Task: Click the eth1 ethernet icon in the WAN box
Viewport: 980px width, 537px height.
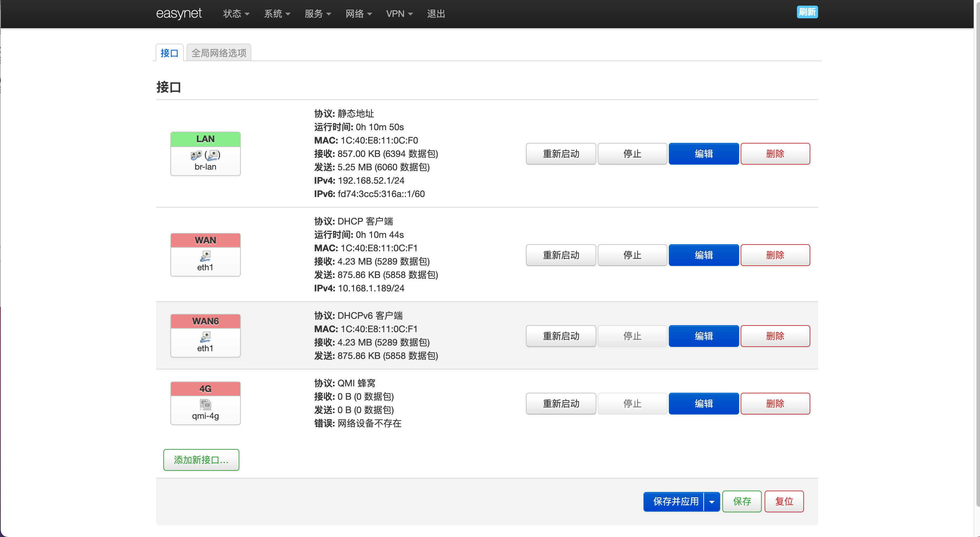Action: click(206, 256)
